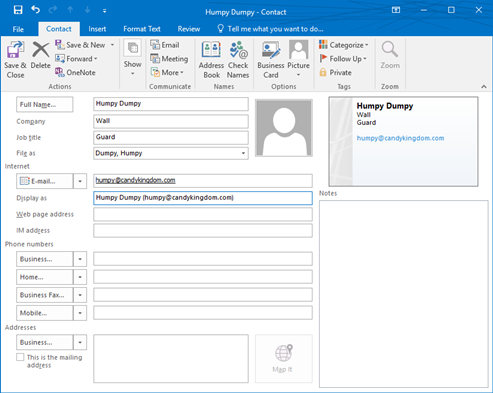Open the Ribbon Display Options
The width and height of the screenshot is (493, 393).
point(396,10)
